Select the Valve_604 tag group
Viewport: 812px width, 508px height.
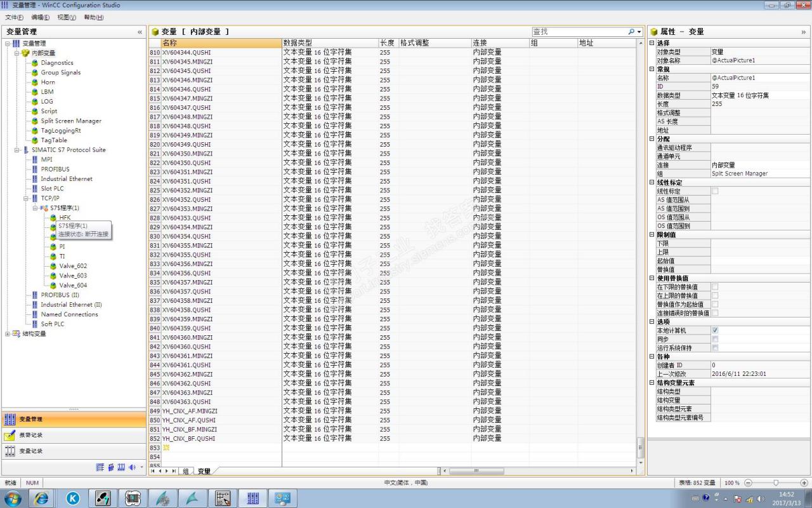[x=73, y=285]
